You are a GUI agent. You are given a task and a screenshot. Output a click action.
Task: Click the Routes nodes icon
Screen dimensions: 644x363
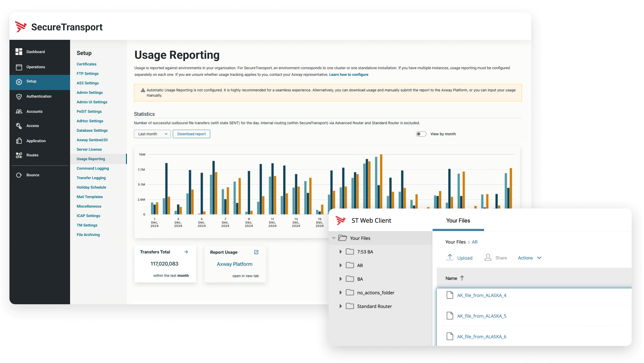(19, 155)
